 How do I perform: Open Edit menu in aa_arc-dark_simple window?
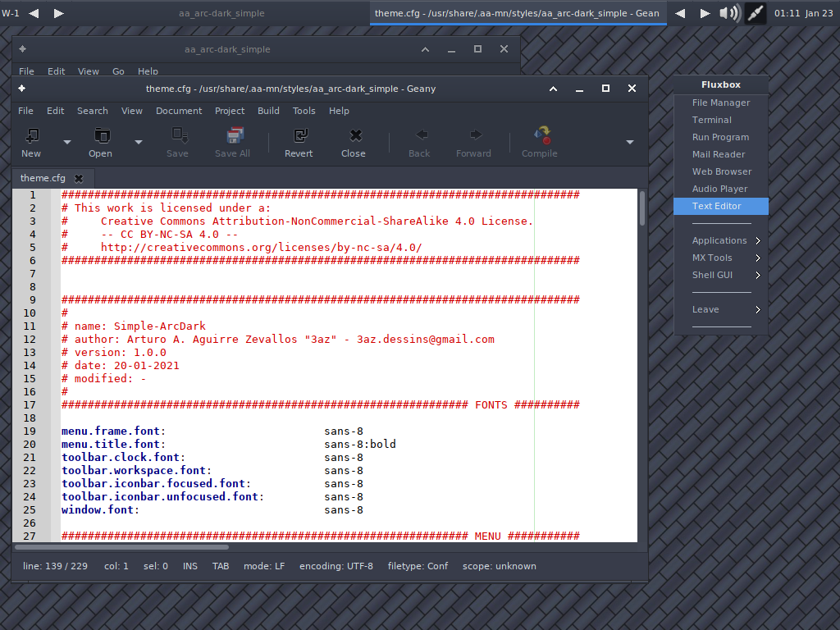[57, 71]
